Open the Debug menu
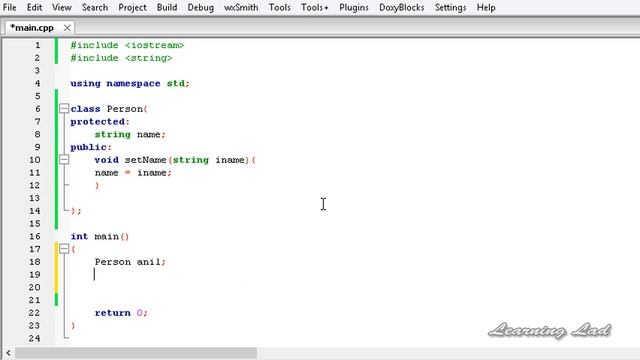This screenshot has height=360, width=640. [200, 8]
